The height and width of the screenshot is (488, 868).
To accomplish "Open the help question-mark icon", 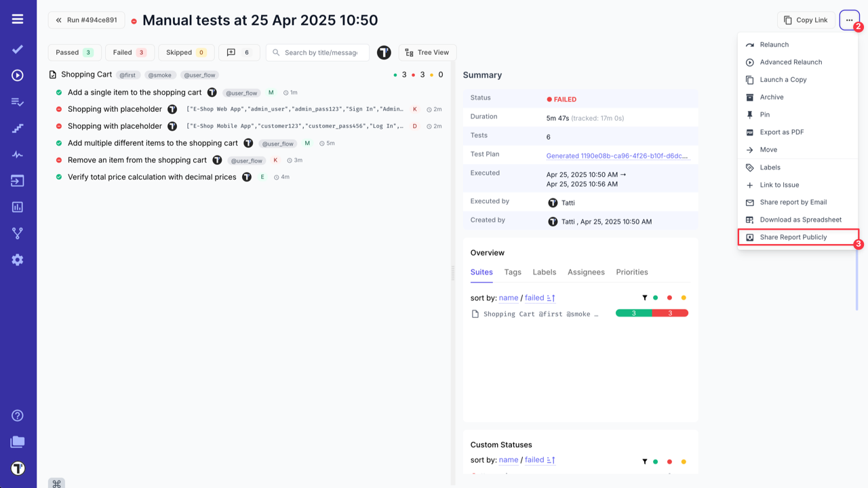I will [x=17, y=415].
